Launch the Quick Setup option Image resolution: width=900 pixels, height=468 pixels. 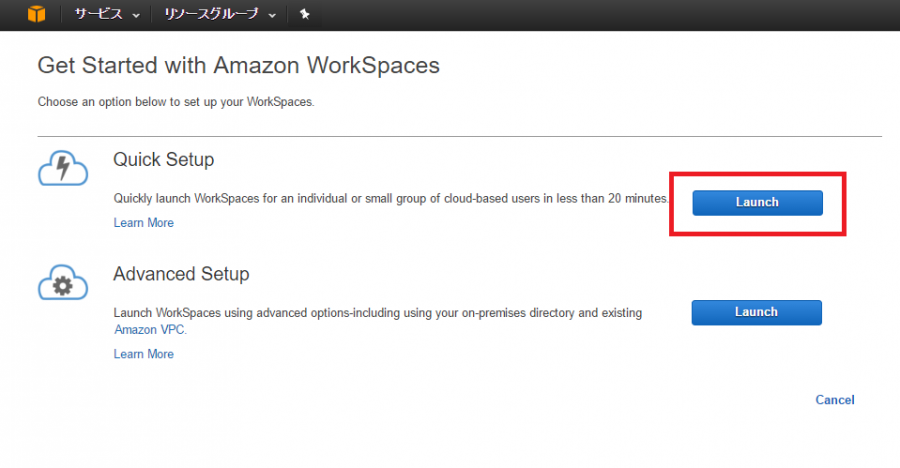pyautogui.click(x=757, y=203)
